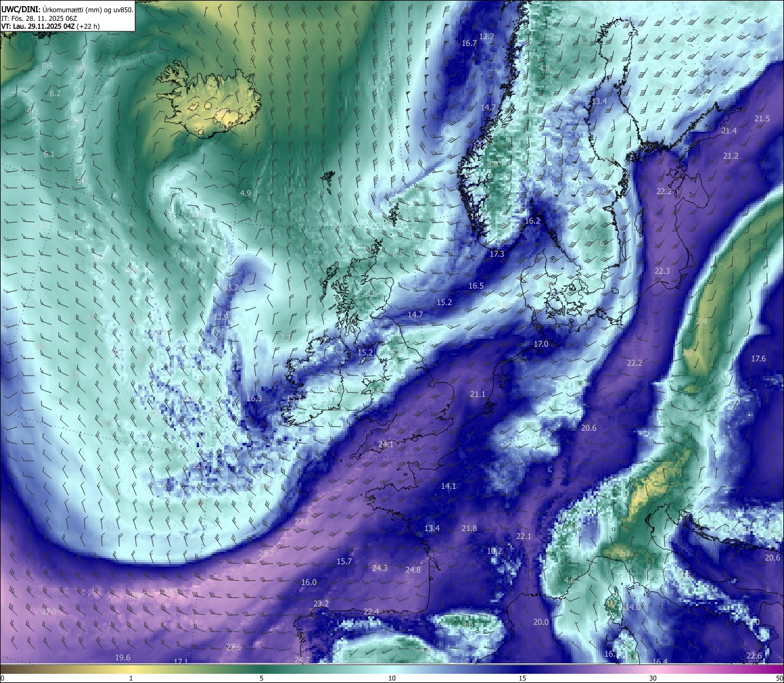Click the 28.2 value label
The image size is (784, 683).
tap(266, 554)
